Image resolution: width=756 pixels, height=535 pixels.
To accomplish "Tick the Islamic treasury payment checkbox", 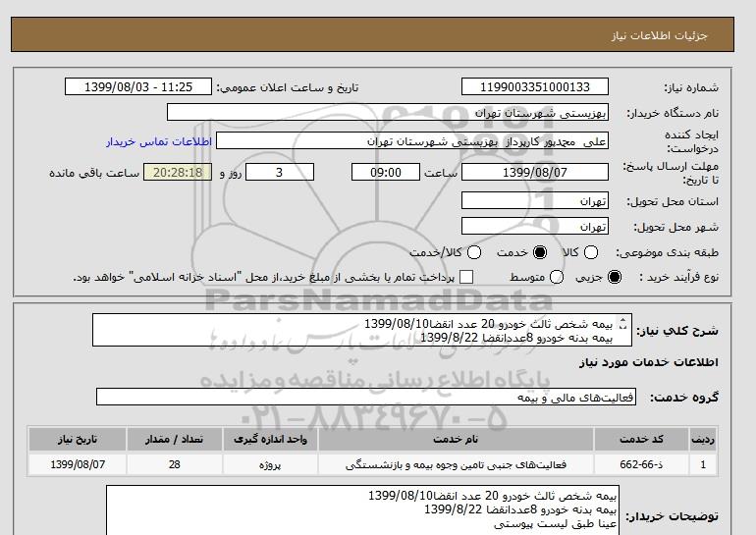I will coord(466,277).
